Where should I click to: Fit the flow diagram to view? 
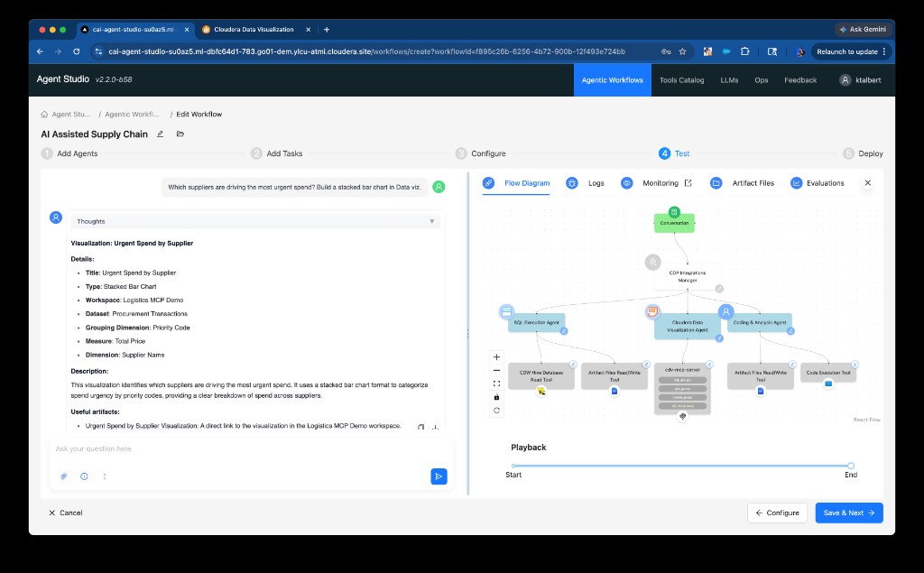[497, 384]
